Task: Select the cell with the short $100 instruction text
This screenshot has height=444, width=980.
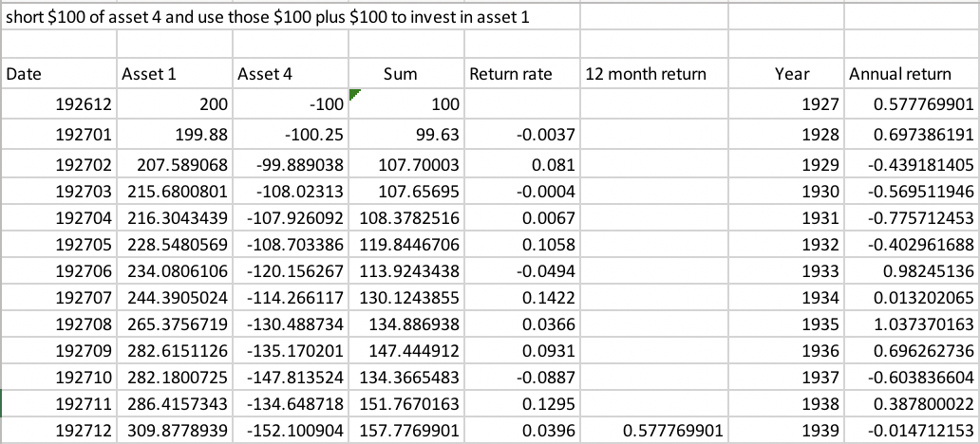Action: point(290,17)
